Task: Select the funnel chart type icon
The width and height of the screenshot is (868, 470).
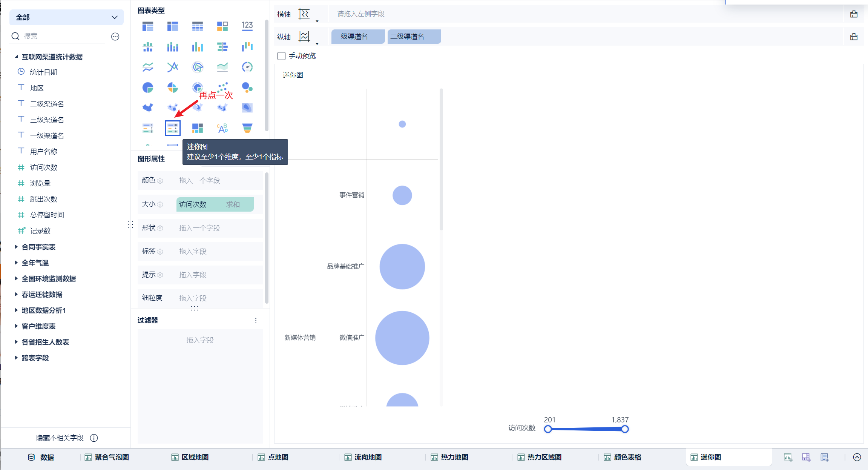Action: point(247,128)
